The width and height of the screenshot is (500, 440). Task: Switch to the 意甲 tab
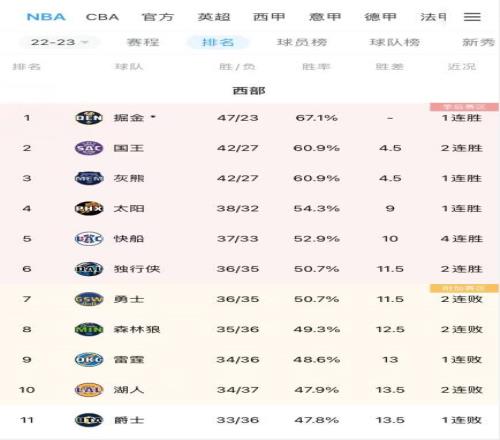[x=325, y=17]
